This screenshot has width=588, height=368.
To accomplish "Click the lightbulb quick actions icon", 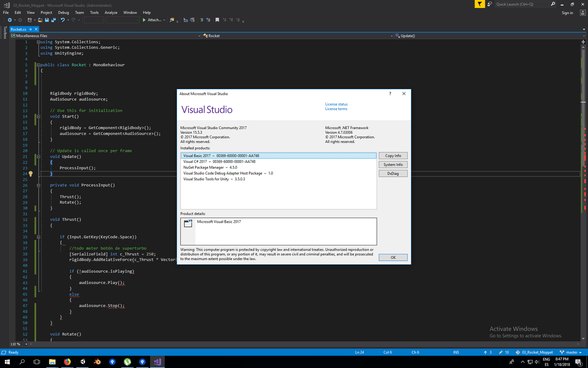I will click(31, 173).
